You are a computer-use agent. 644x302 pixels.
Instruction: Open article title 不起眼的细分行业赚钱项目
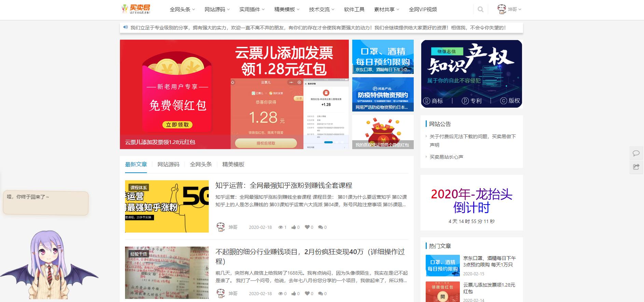[x=310, y=257]
